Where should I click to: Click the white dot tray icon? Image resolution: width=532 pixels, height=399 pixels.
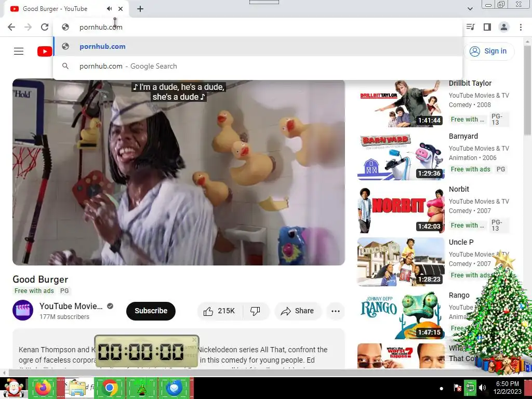(x=441, y=389)
